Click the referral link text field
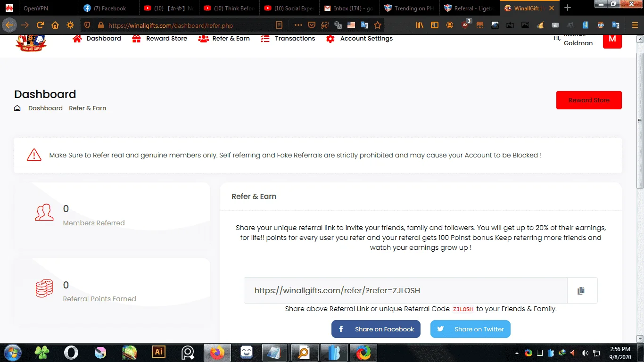Screen dimensions: 644x362 [405, 290]
